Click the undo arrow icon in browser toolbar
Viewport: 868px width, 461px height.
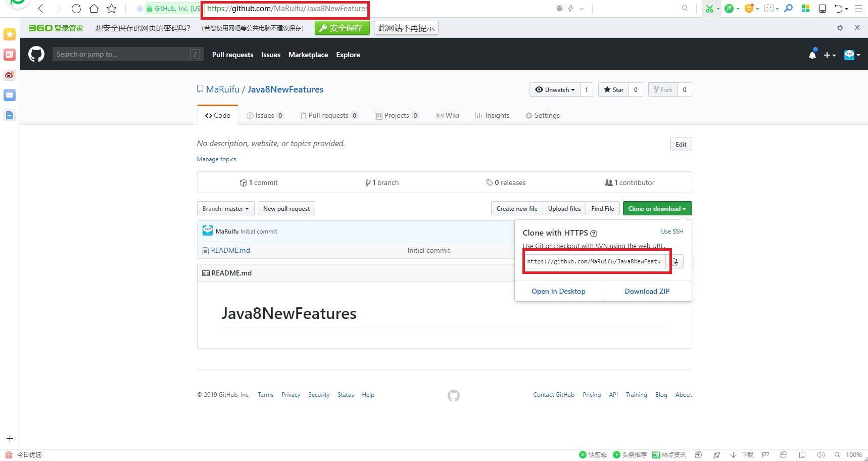[839, 9]
